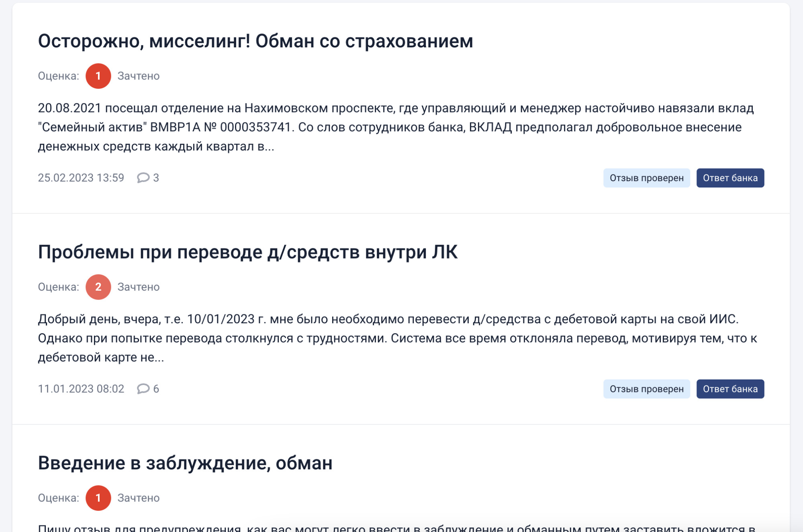Click 'Зачтено' status of перевод review
Screen dimensions: 803x532
pos(138,287)
